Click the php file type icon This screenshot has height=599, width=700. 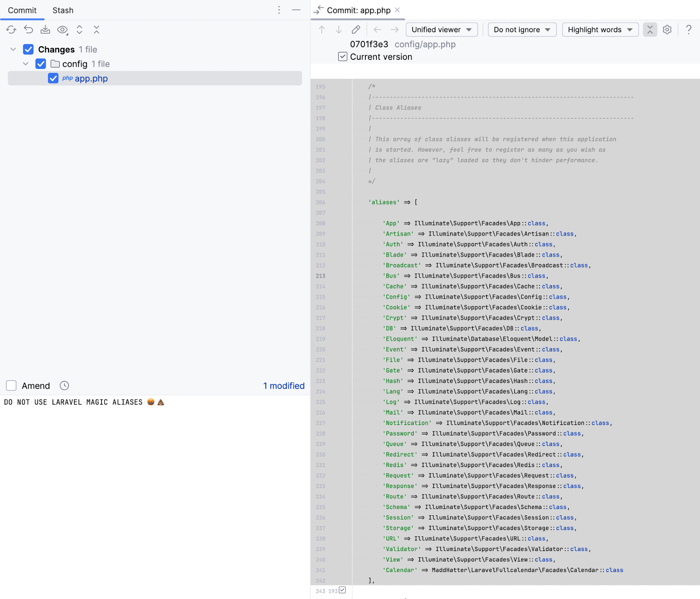[67, 78]
